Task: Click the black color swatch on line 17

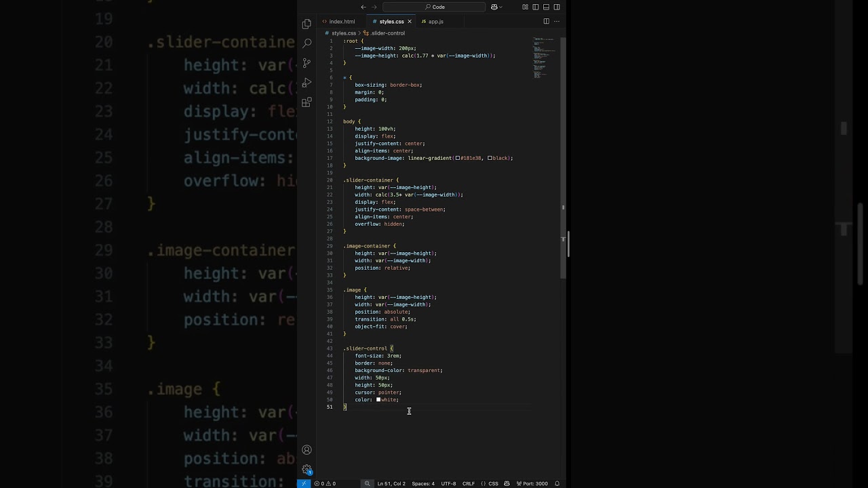Action: (x=490, y=158)
